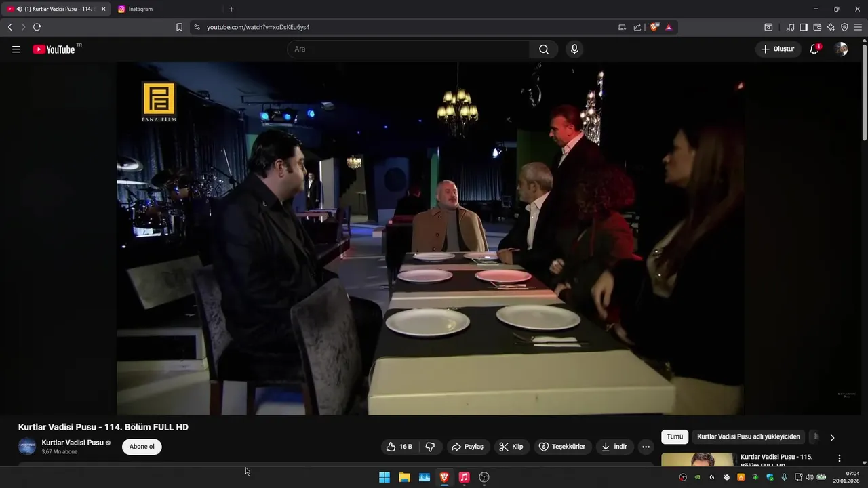Screen dimensions: 868x488
Task: Select the Tümü filter chip
Action: (x=675, y=437)
